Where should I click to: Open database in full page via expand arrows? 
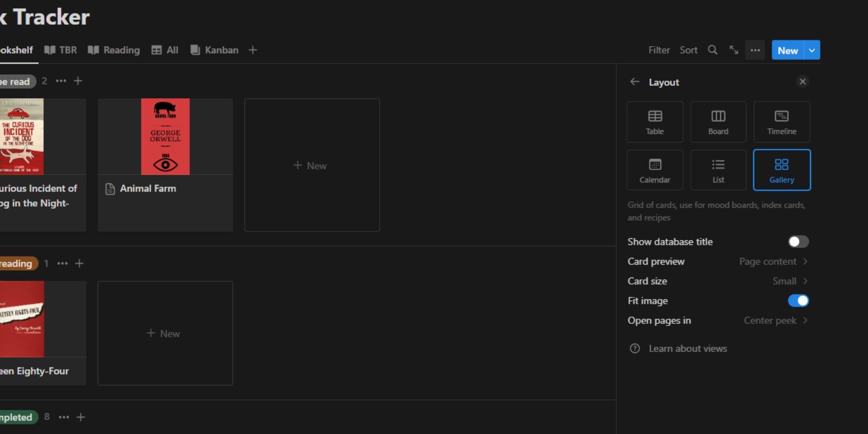[734, 50]
